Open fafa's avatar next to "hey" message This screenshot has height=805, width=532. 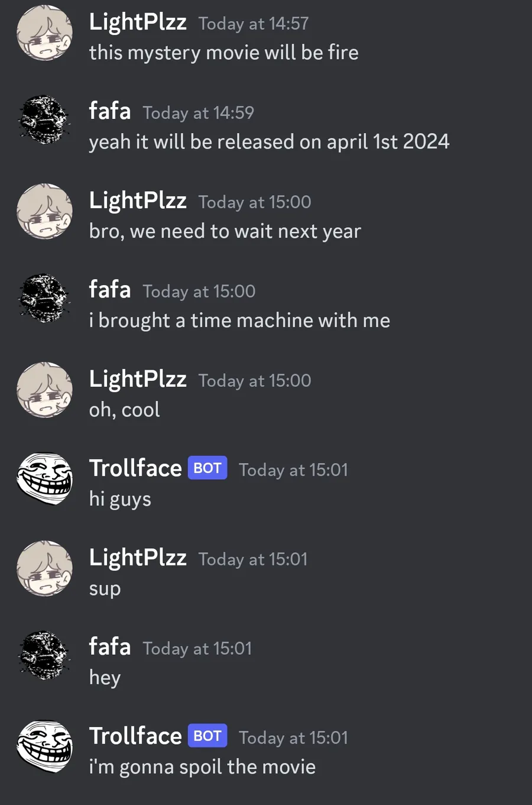[44, 656]
